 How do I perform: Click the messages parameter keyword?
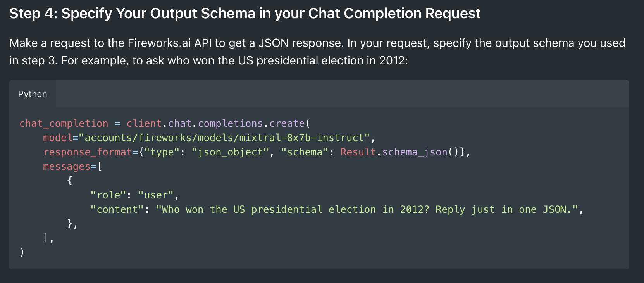(66, 167)
